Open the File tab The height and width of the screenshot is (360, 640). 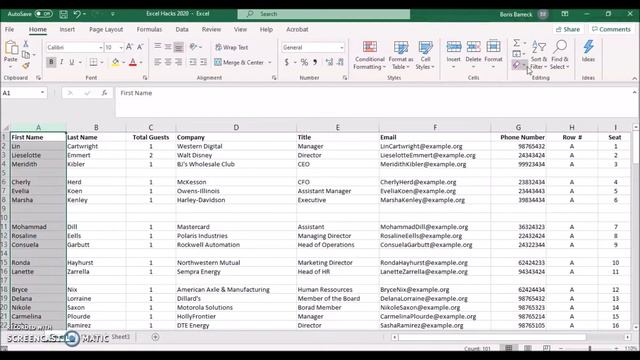pyautogui.click(x=9, y=29)
